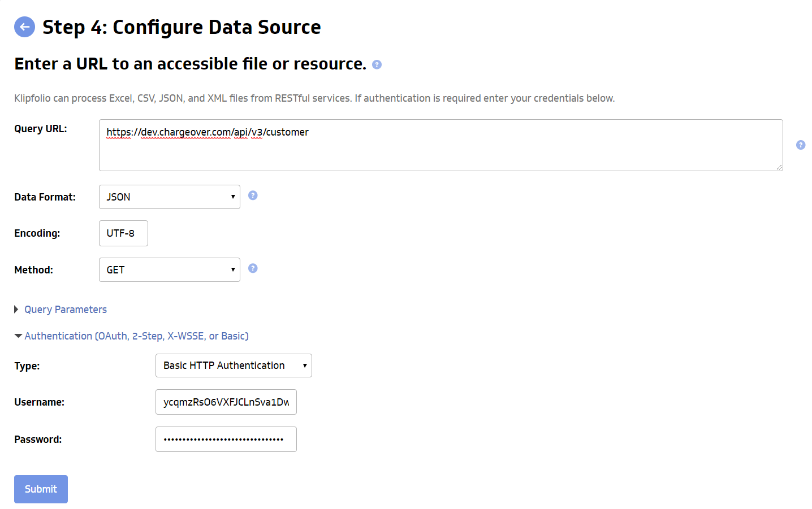The height and width of the screenshot is (509, 812).
Task: Click help icon next to Query URL box
Action: point(801,145)
